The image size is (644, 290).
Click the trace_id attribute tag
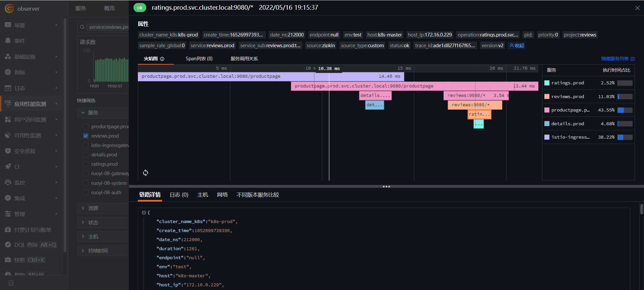coord(445,46)
